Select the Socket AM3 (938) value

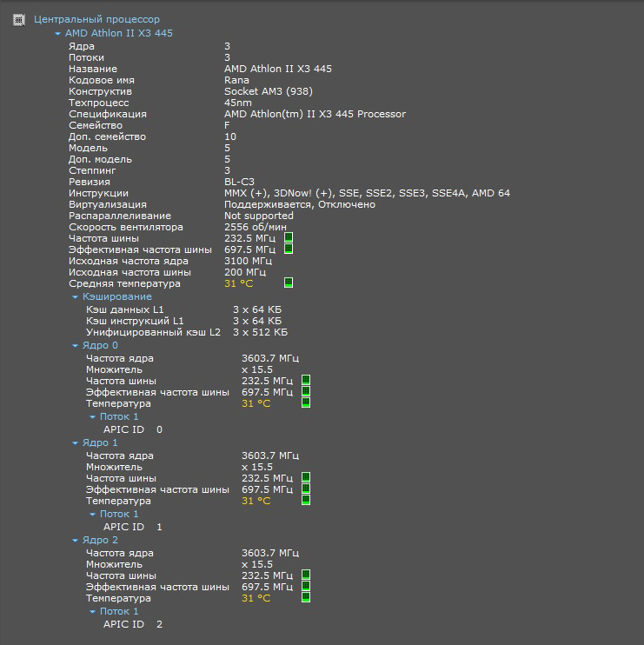pyautogui.click(x=269, y=91)
